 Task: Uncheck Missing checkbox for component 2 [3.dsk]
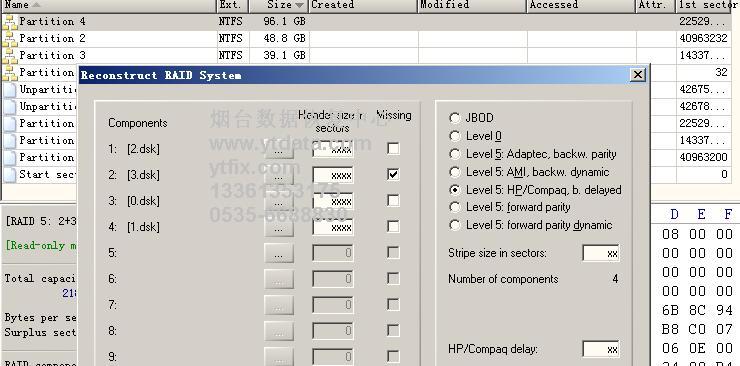tap(393, 175)
